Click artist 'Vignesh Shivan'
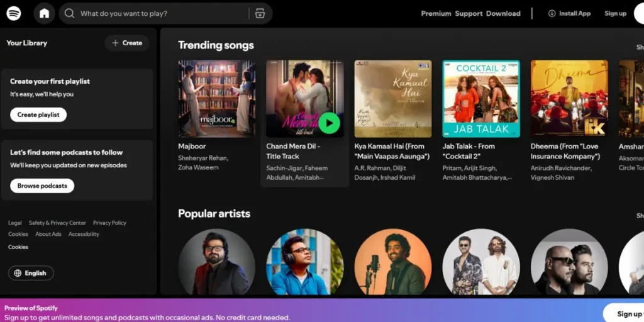Viewport: 644px width, 322px height. [x=552, y=177]
